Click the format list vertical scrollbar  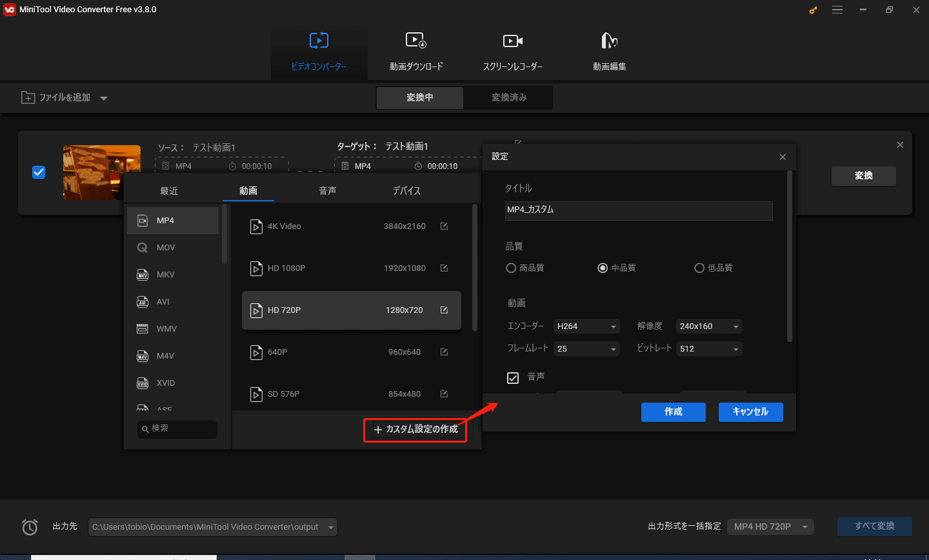tap(225, 234)
